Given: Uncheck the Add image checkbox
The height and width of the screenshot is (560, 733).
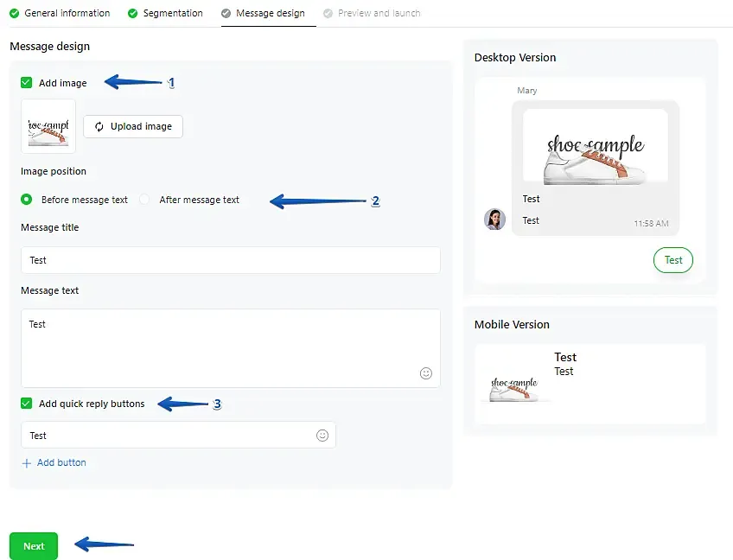Looking at the screenshot, I should coord(27,83).
